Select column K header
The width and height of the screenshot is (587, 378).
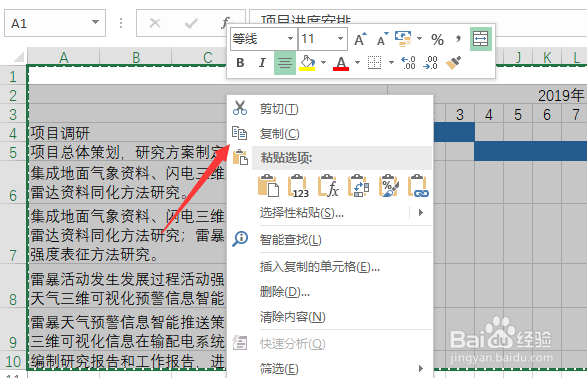547,57
